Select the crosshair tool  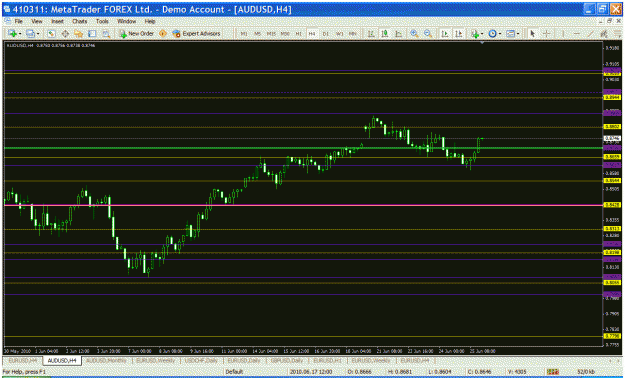coord(546,34)
